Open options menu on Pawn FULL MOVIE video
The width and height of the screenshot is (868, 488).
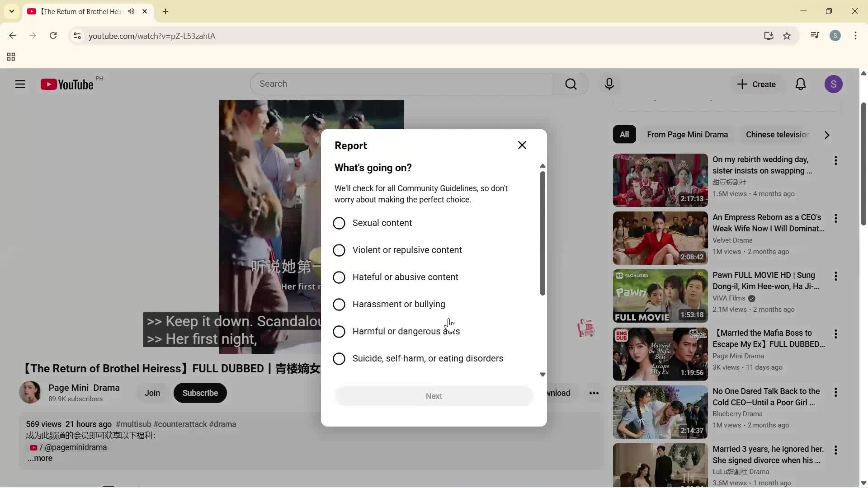(836, 276)
